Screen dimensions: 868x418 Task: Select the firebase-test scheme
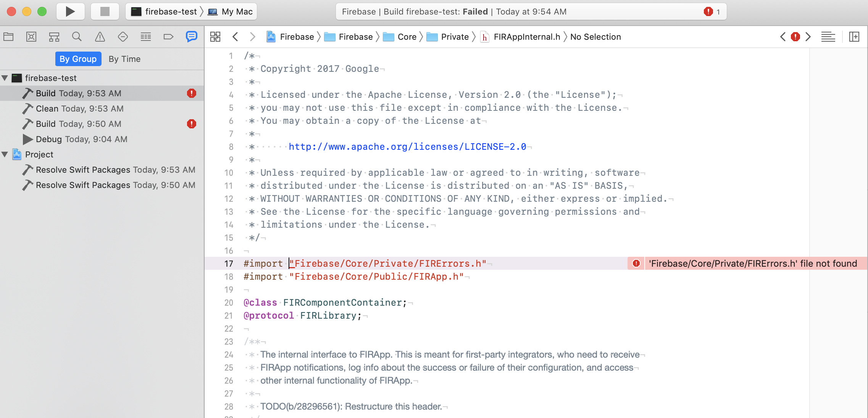(164, 11)
